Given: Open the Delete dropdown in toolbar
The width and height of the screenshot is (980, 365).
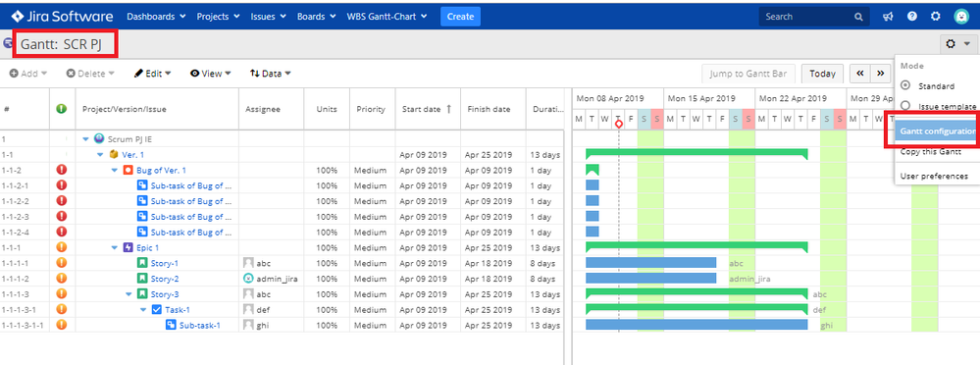Looking at the screenshot, I should coord(90,74).
